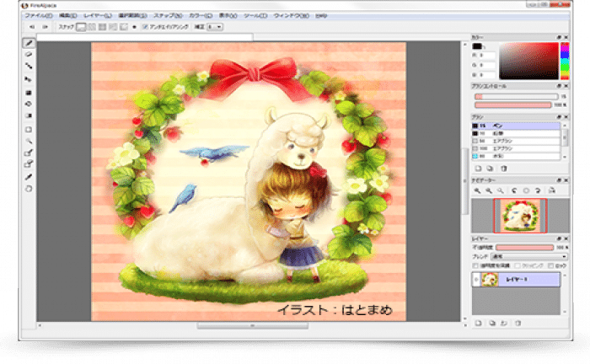Open the ツール menu
Screen dimensions: 590x364
[x=255, y=16]
